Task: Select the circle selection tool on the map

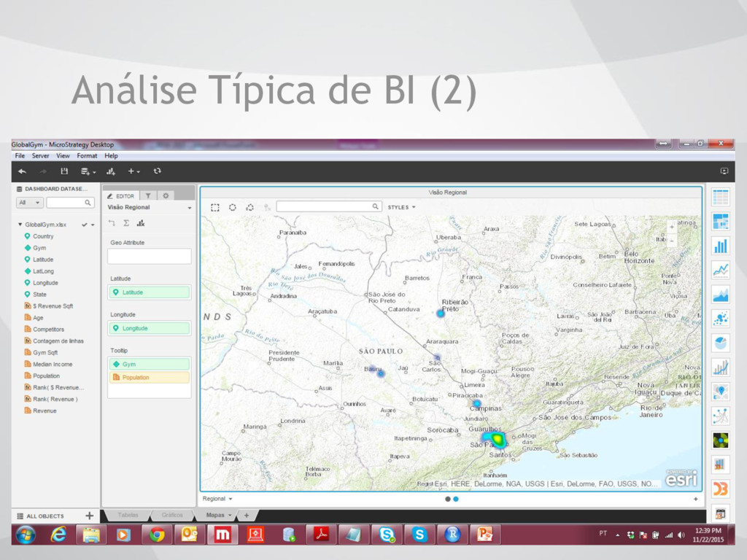Action: (233, 208)
